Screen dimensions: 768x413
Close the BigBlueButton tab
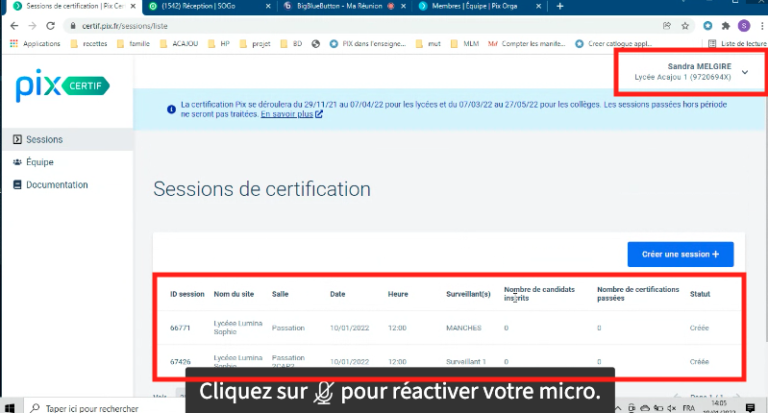403,6
